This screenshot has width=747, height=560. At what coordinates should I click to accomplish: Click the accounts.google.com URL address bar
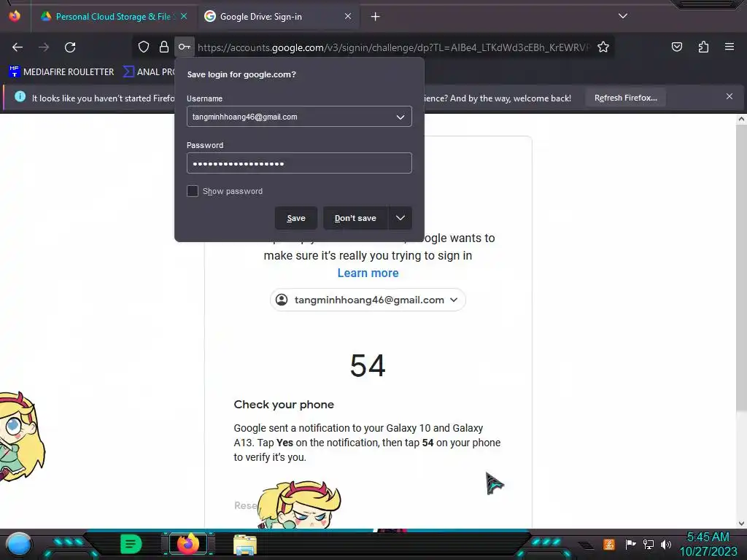(393, 47)
